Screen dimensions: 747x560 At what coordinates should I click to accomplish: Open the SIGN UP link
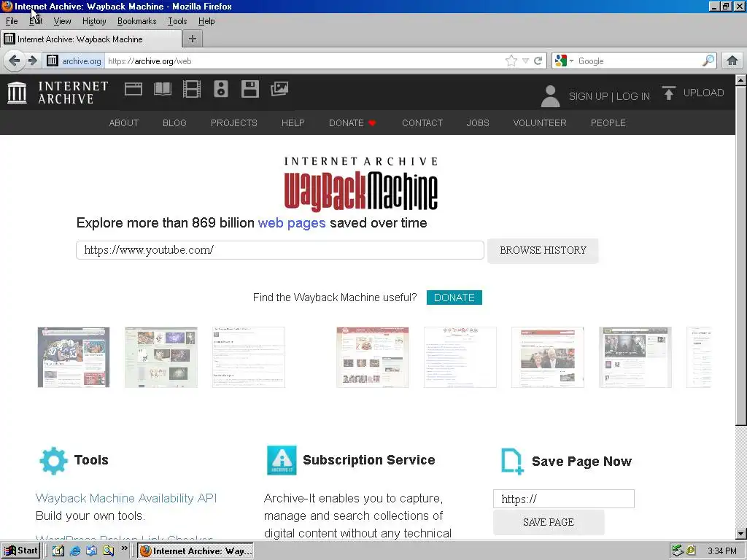[x=588, y=96]
